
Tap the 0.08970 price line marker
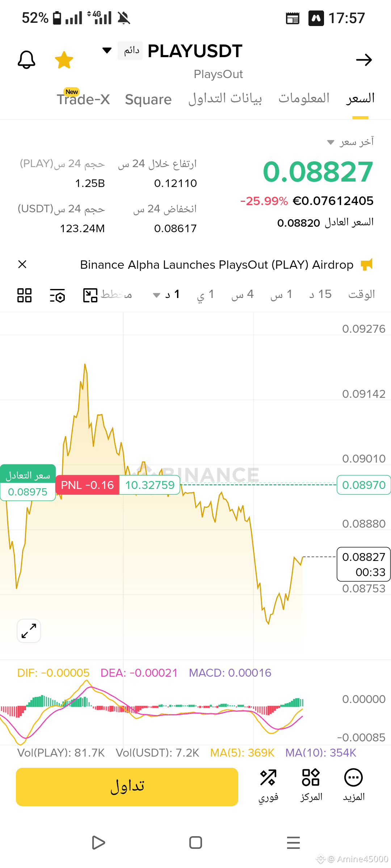coord(364,485)
